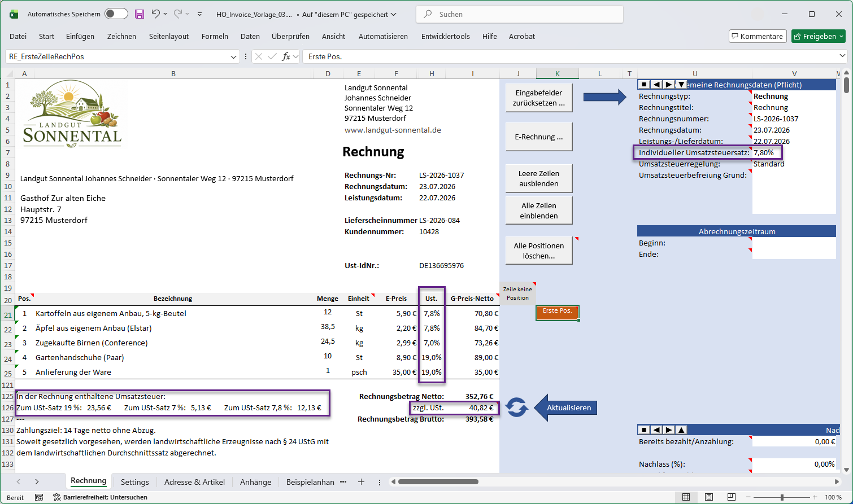Image resolution: width=853 pixels, height=504 pixels.
Task: Click the greyed Redo arrow icon
Action: tap(178, 14)
